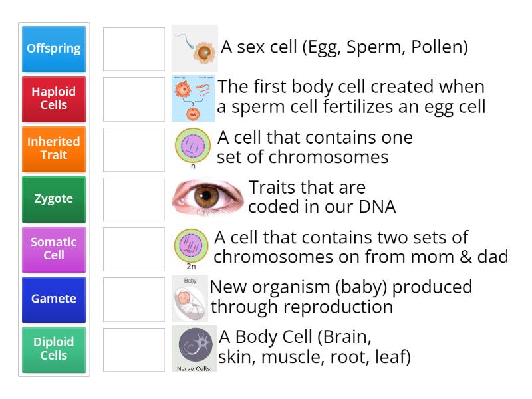Screen dimensions: 532x399
Task: Click the empty box next to the zygote definition
Action: click(133, 98)
